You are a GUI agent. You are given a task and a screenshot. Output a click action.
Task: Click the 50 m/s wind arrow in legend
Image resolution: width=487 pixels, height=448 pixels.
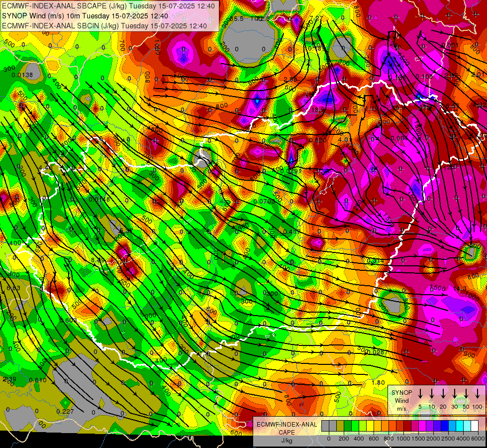click(x=466, y=393)
